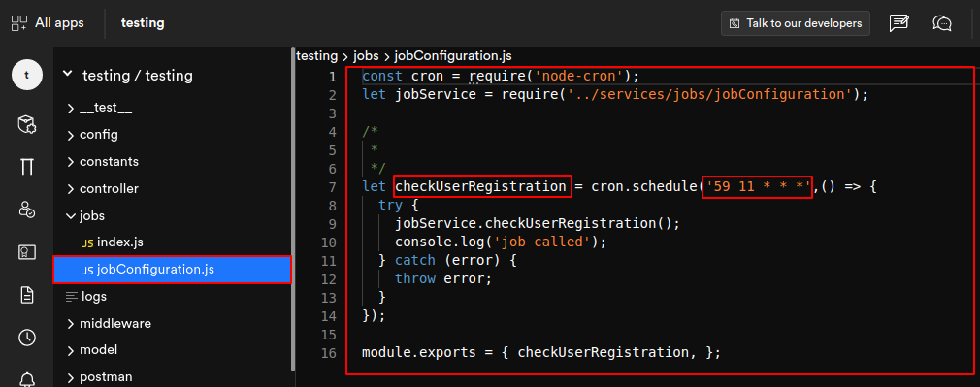980x387 pixels.
Task: Click 'testing' breadcrumb segment
Action: [317, 55]
